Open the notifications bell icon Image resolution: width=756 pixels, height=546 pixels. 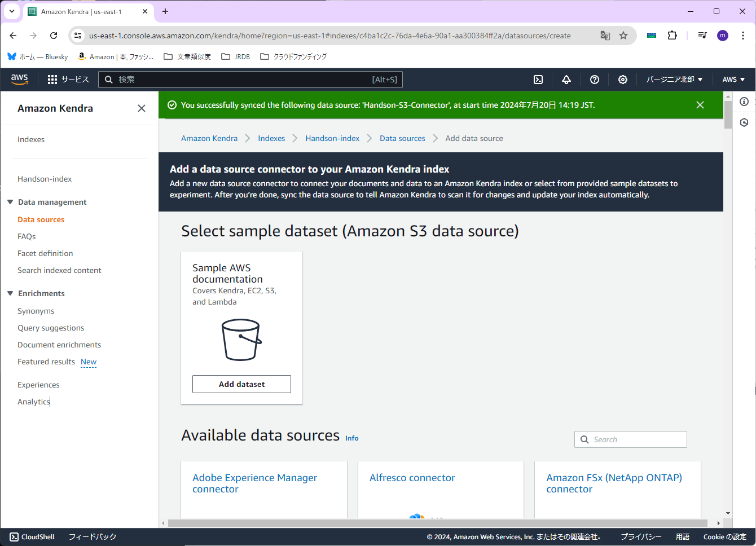566,80
